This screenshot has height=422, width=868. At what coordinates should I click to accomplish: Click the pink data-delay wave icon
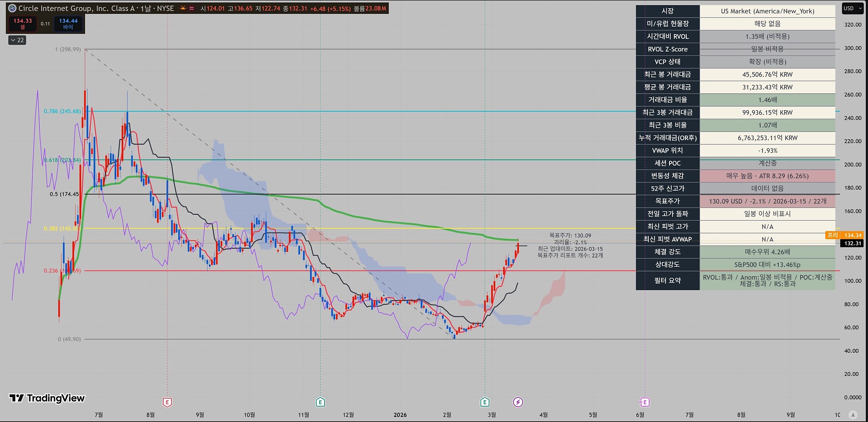(192, 8)
